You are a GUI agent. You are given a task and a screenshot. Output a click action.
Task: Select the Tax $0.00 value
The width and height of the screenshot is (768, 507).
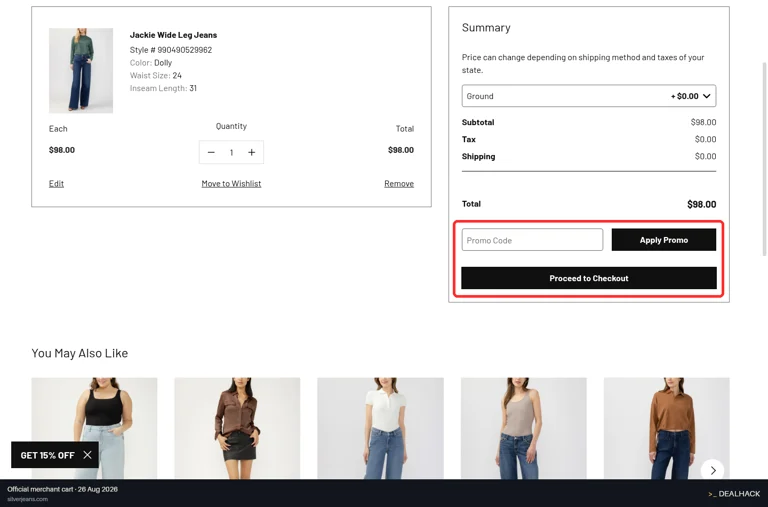click(705, 139)
